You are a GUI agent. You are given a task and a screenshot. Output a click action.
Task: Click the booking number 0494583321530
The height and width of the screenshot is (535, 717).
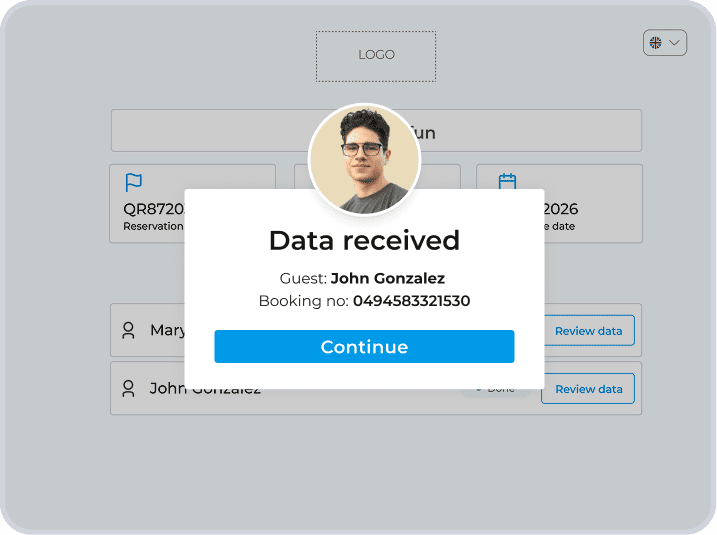[412, 301]
